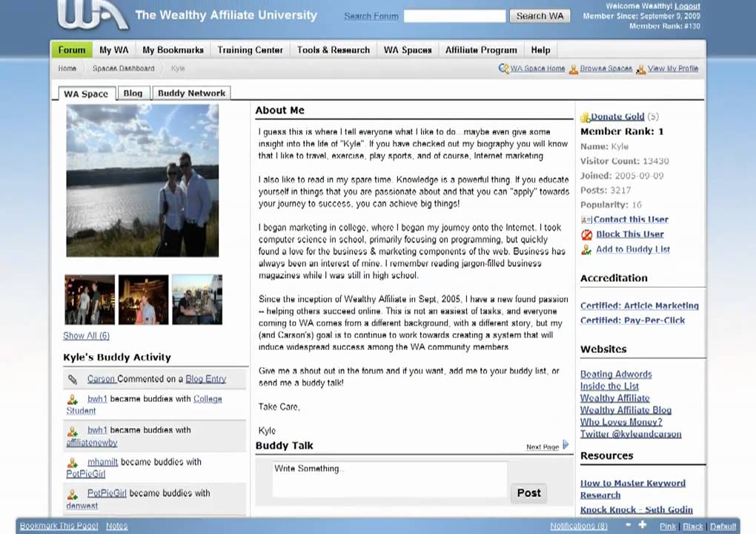Click the WA Space Home magnifier icon
Viewport: 756px width, 534px height.
click(x=504, y=68)
